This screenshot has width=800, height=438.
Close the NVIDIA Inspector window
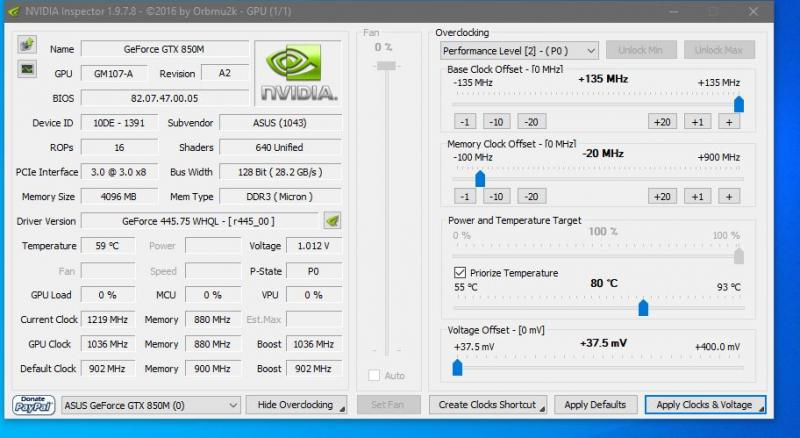click(754, 11)
